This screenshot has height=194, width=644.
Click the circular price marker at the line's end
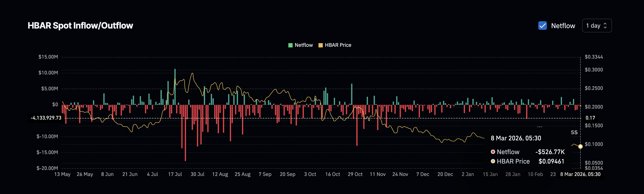point(580,146)
